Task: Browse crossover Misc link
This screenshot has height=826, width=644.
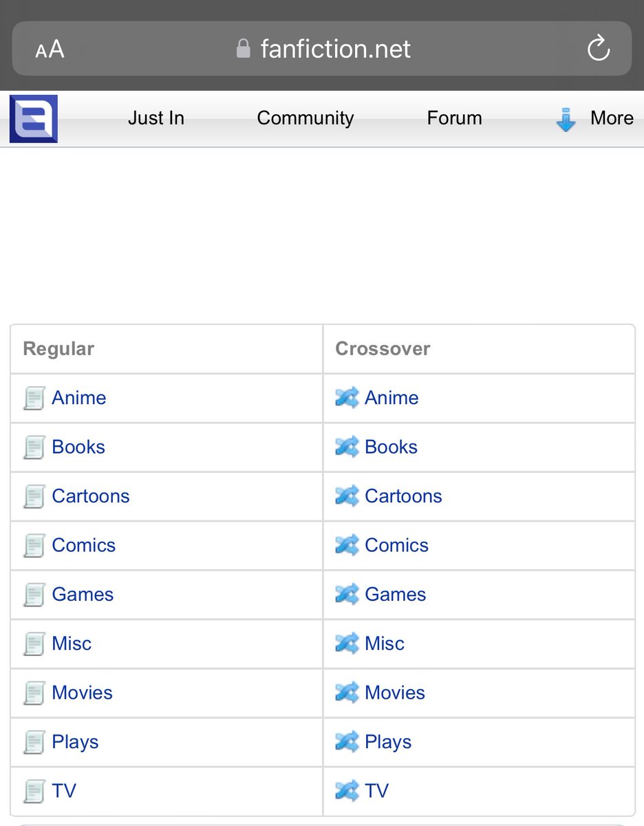Action: (385, 644)
